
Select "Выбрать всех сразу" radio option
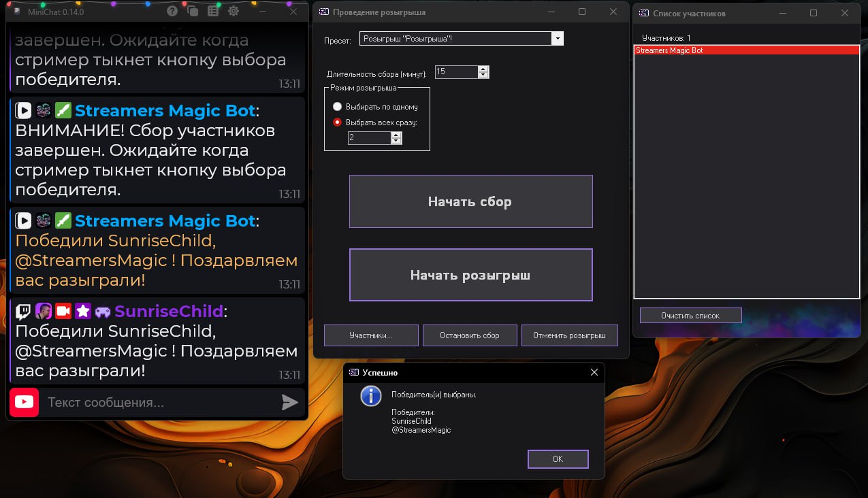[337, 122]
